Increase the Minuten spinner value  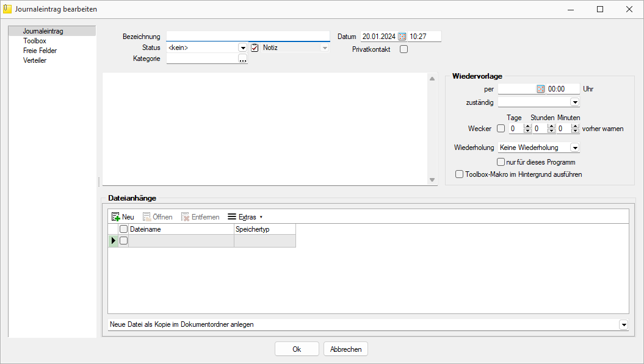576,126
